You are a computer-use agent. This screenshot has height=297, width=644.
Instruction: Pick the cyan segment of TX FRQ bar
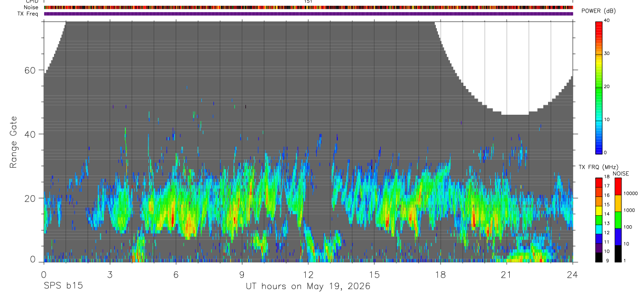598,229
